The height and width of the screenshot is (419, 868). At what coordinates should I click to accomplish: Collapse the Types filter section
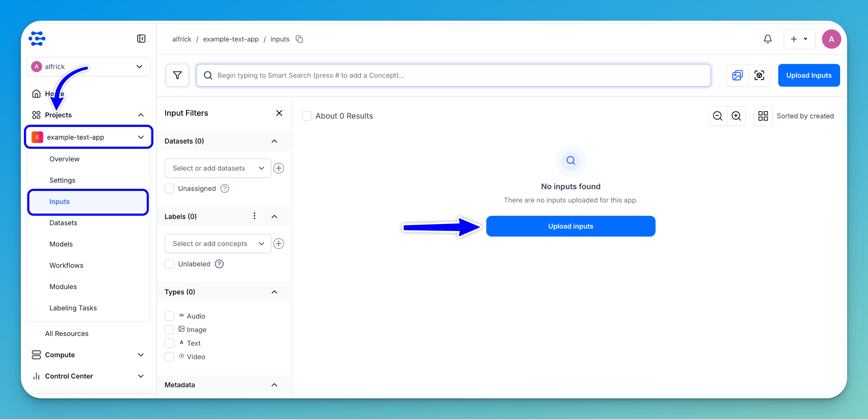tap(274, 292)
